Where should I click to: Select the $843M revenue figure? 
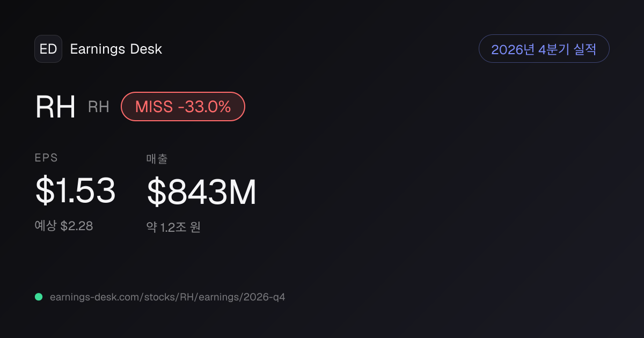(202, 192)
